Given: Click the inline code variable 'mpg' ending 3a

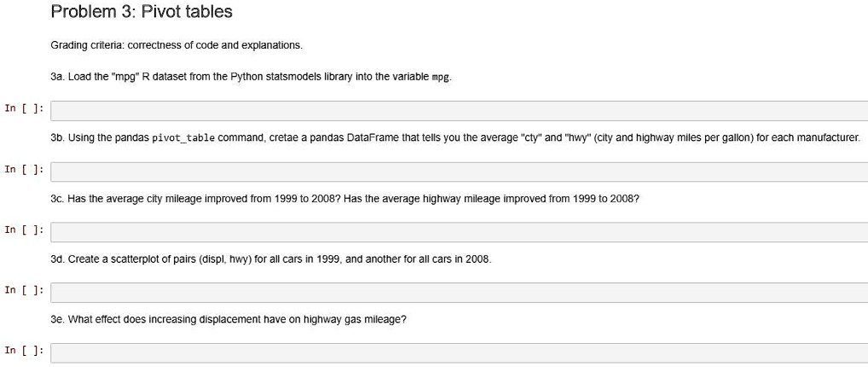Looking at the screenshot, I should click(441, 78).
